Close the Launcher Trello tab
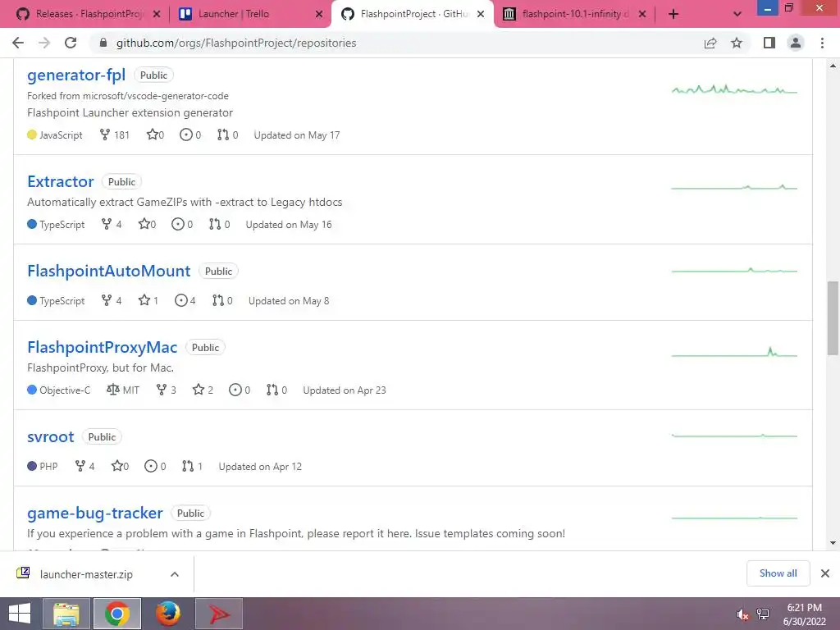 click(319, 14)
